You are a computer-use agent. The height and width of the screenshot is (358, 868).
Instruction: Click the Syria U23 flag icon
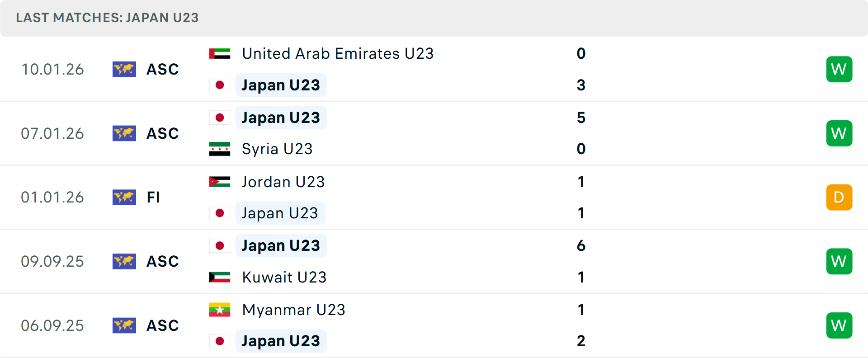point(220,149)
